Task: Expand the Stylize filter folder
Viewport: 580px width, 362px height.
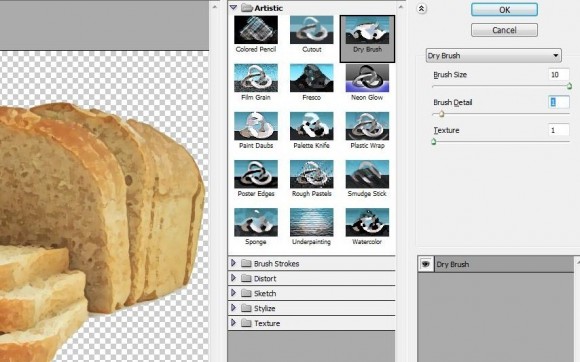Action: [x=233, y=308]
